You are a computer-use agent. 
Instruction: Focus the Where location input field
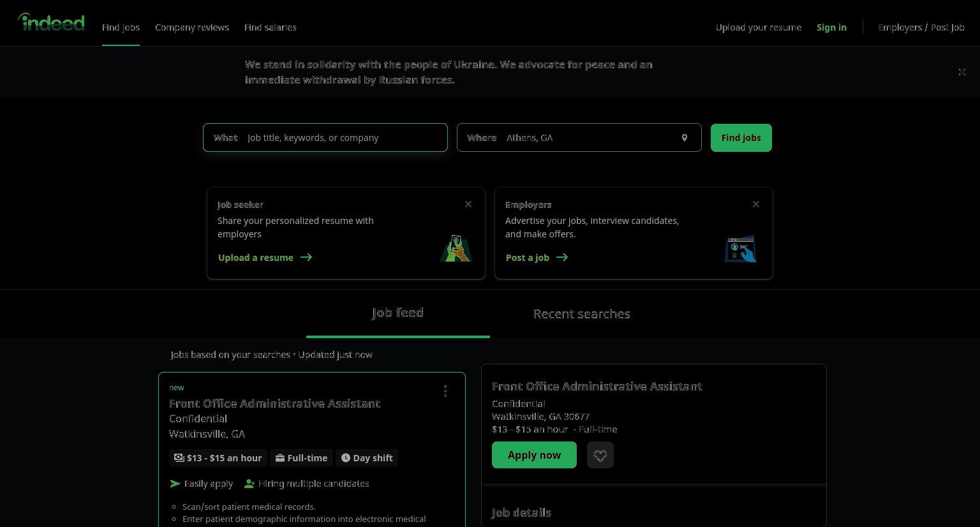click(x=579, y=138)
